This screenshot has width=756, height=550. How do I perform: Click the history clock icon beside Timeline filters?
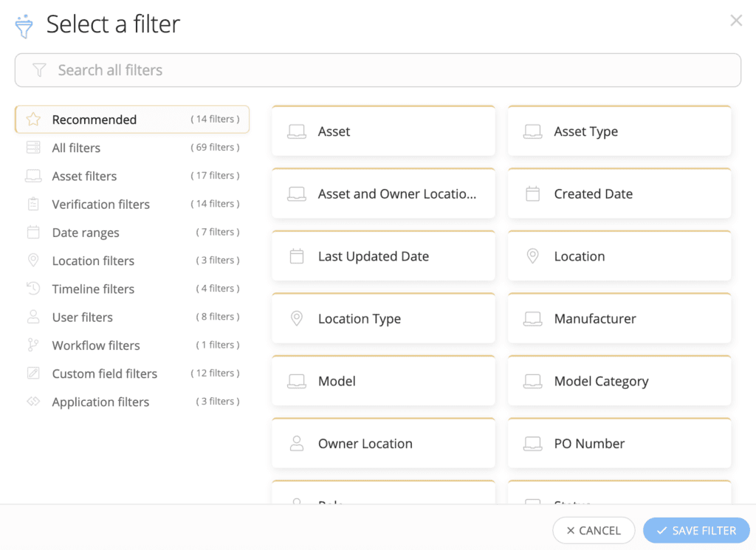click(x=33, y=289)
